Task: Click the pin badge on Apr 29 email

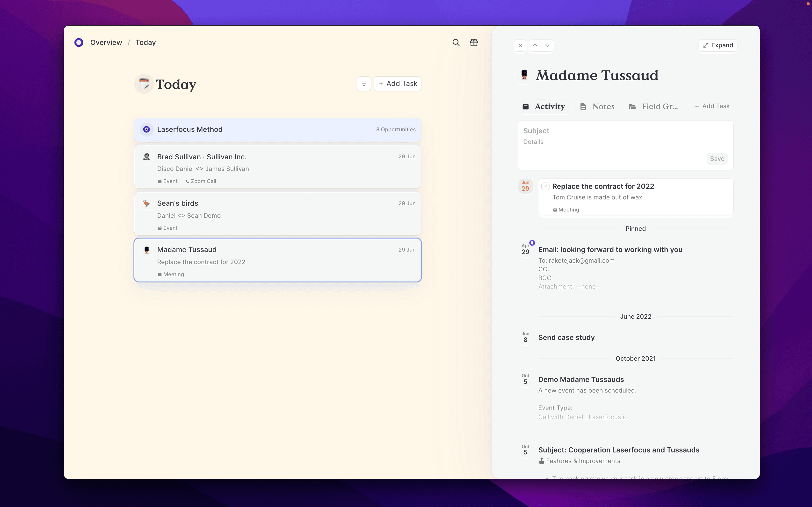Action: pos(532,243)
